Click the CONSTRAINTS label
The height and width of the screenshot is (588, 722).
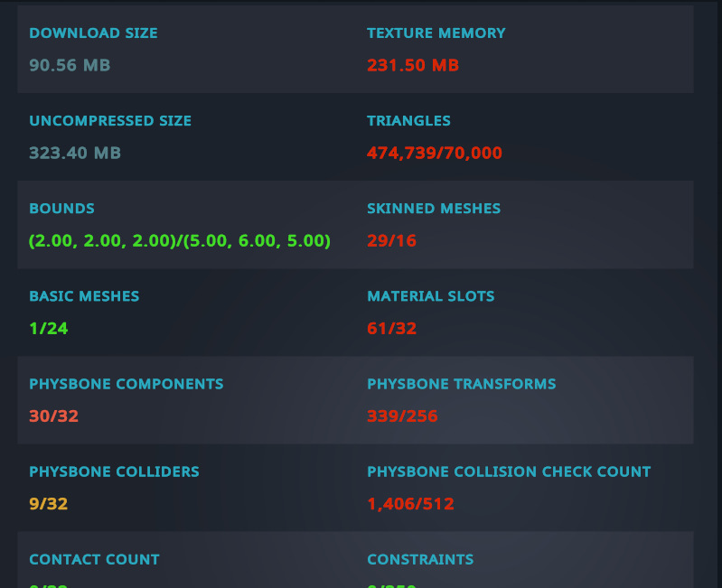420,559
